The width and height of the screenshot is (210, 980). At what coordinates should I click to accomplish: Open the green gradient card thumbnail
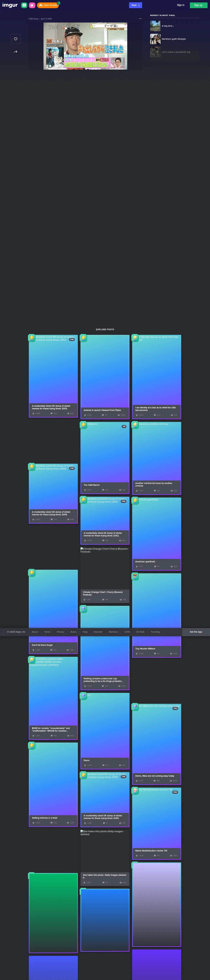click(53, 913)
